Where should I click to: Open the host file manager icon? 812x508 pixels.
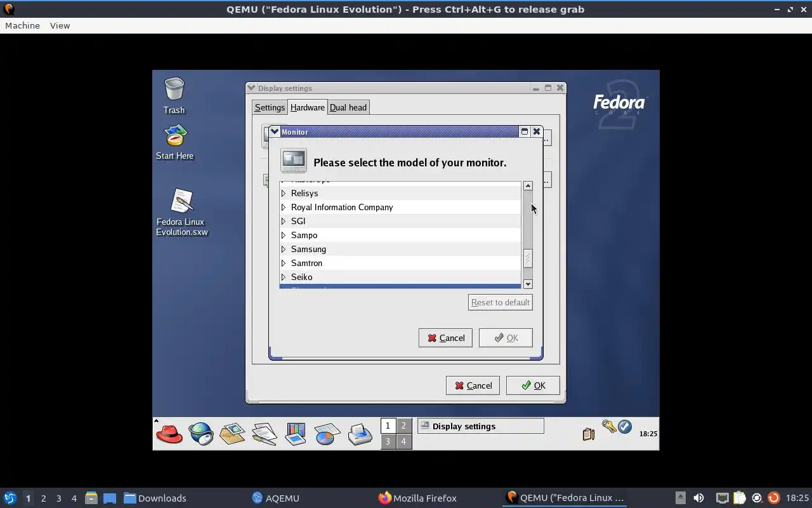(x=91, y=498)
